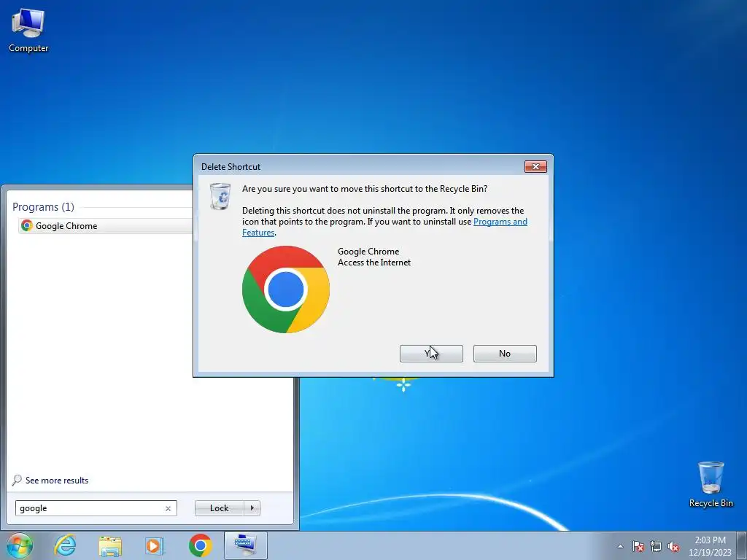The width and height of the screenshot is (747, 560).
Task: Launch Google Chrome from taskbar
Action: (x=200, y=545)
